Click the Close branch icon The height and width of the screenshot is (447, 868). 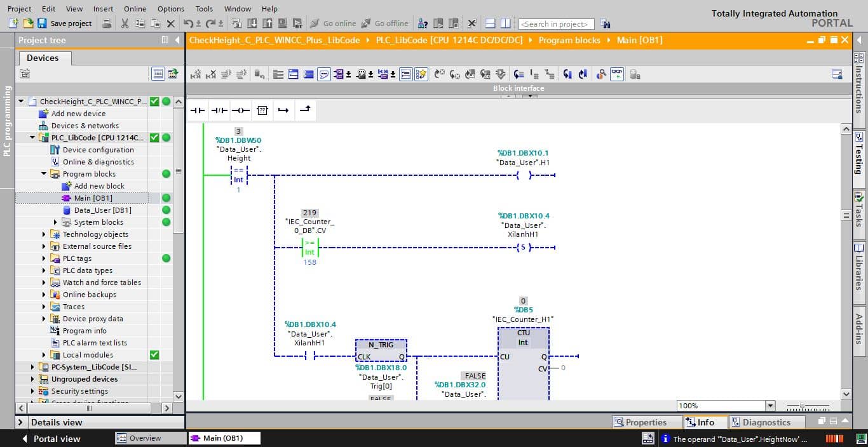(305, 110)
